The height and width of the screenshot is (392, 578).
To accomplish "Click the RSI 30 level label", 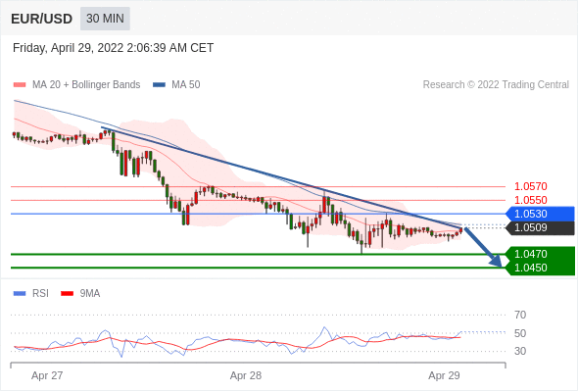I will pyautogui.click(x=520, y=351).
